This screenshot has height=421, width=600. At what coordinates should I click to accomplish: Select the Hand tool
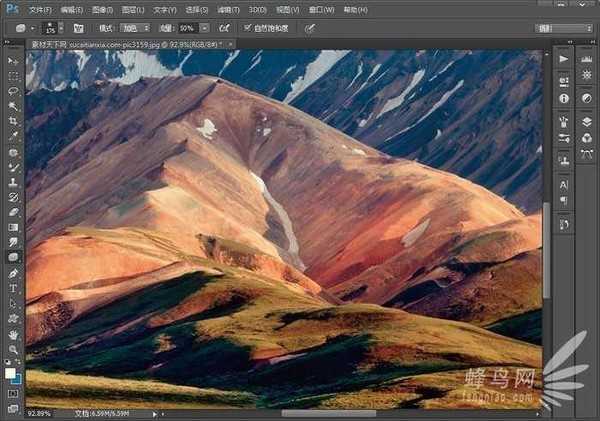tap(13, 334)
